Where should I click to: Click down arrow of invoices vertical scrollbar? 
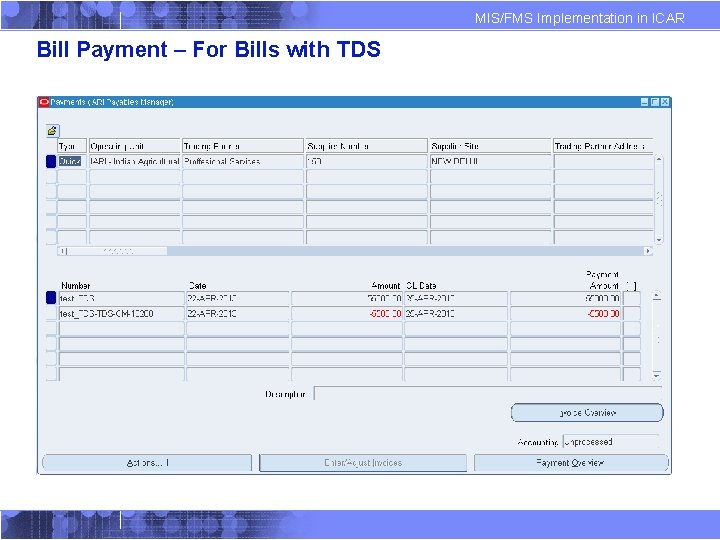(x=657, y=375)
